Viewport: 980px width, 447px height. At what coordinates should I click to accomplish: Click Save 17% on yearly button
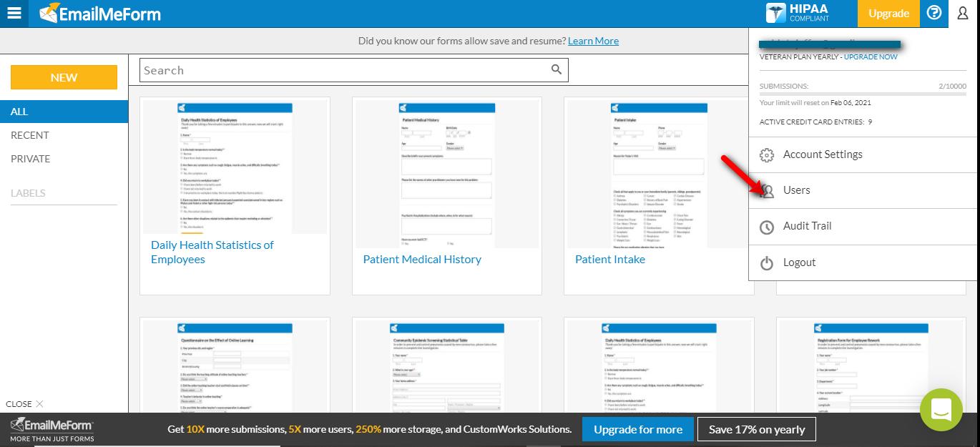(757, 430)
